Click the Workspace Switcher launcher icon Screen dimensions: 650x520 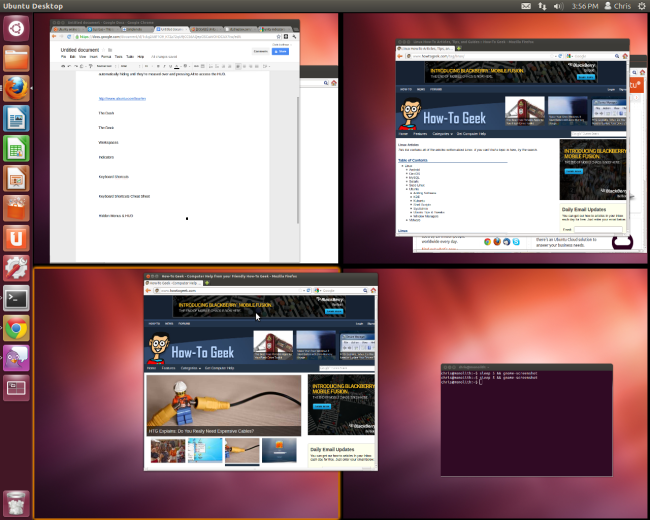tap(16, 388)
